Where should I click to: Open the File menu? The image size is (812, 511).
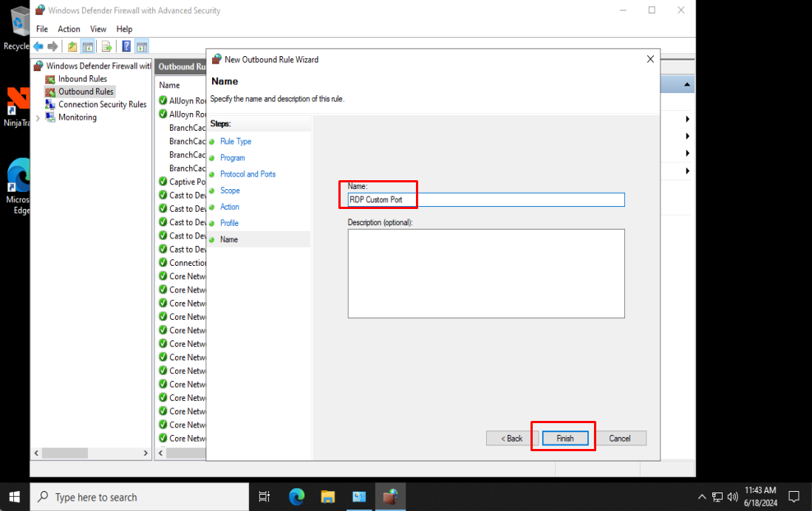point(42,29)
